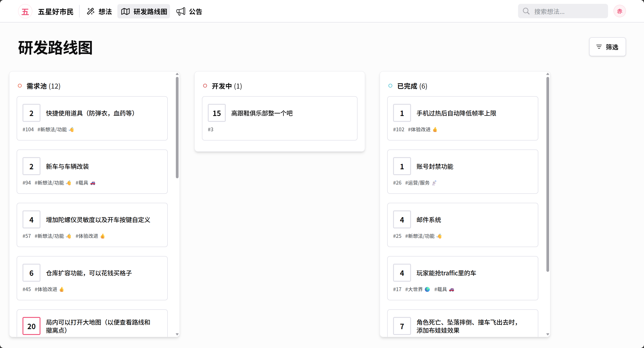Click the search magnifier icon

(x=526, y=11)
